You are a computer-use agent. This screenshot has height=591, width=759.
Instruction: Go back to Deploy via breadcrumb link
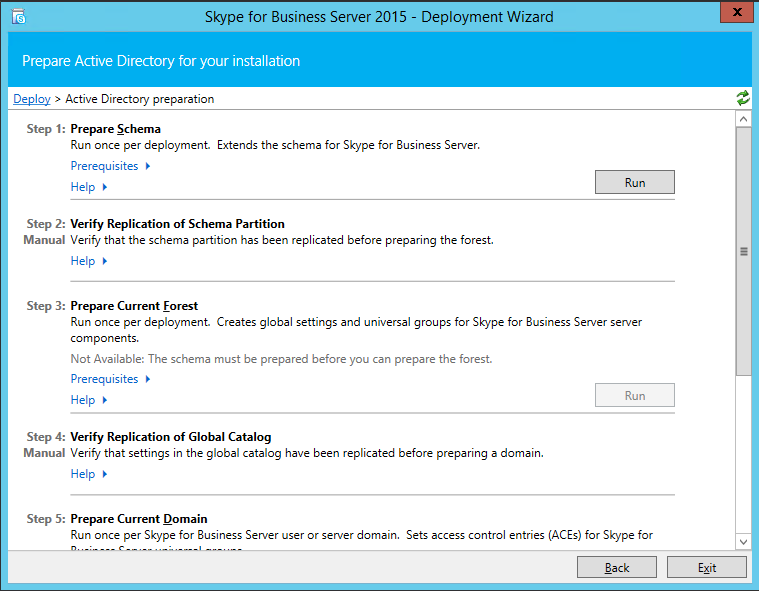pyautogui.click(x=32, y=99)
